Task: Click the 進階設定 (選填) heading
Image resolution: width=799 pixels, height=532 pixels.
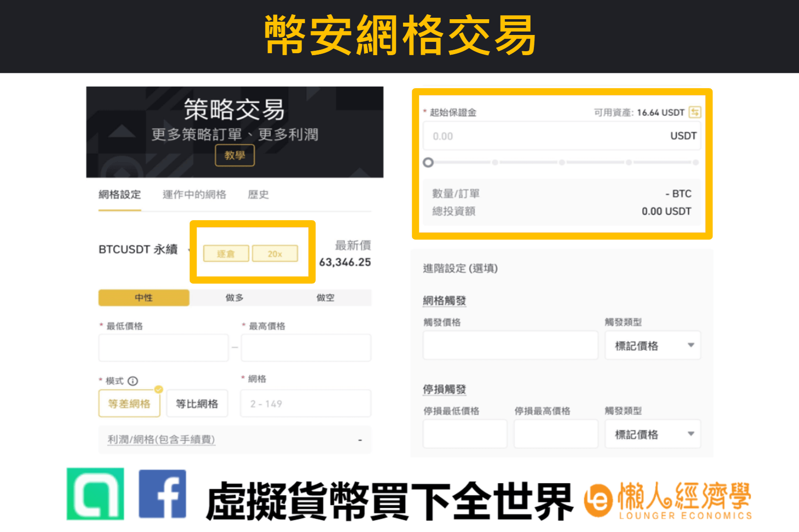Action: (x=460, y=268)
